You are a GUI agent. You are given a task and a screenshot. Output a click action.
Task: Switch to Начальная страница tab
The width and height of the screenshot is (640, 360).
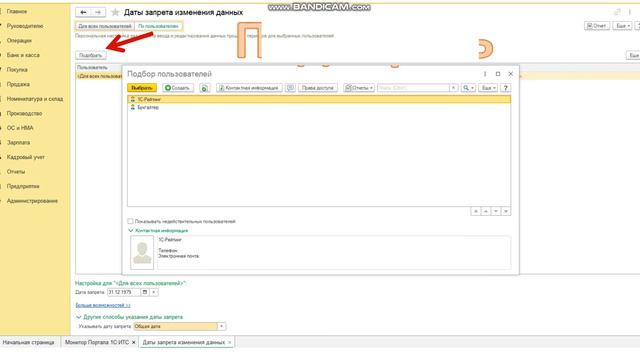(29, 342)
